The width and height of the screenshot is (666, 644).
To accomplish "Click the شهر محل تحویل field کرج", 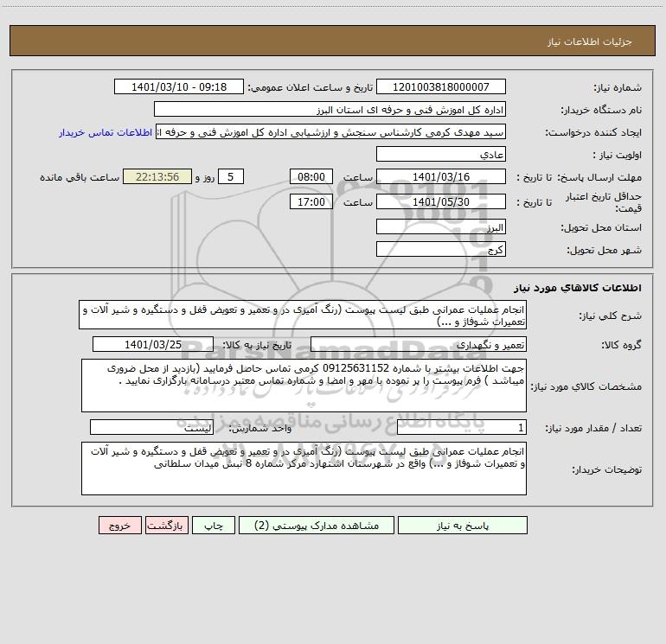I will 441,249.
